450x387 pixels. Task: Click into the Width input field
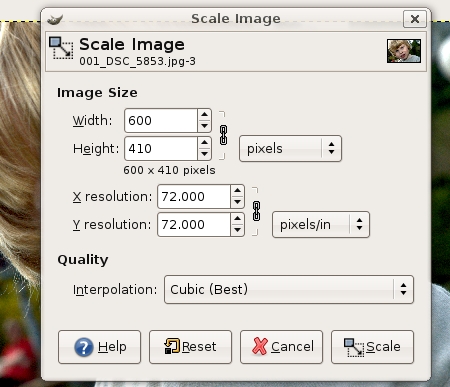[161, 120]
